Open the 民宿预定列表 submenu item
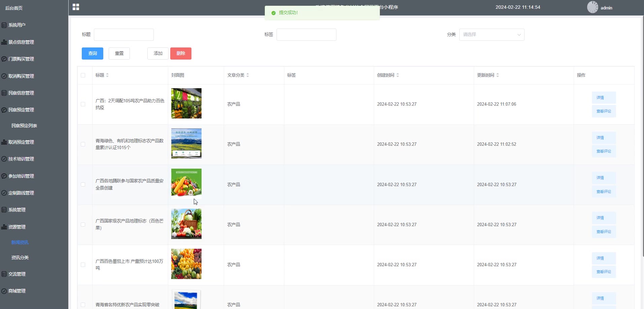Image resolution: width=644 pixels, height=309 pixels. coord(24,126)
